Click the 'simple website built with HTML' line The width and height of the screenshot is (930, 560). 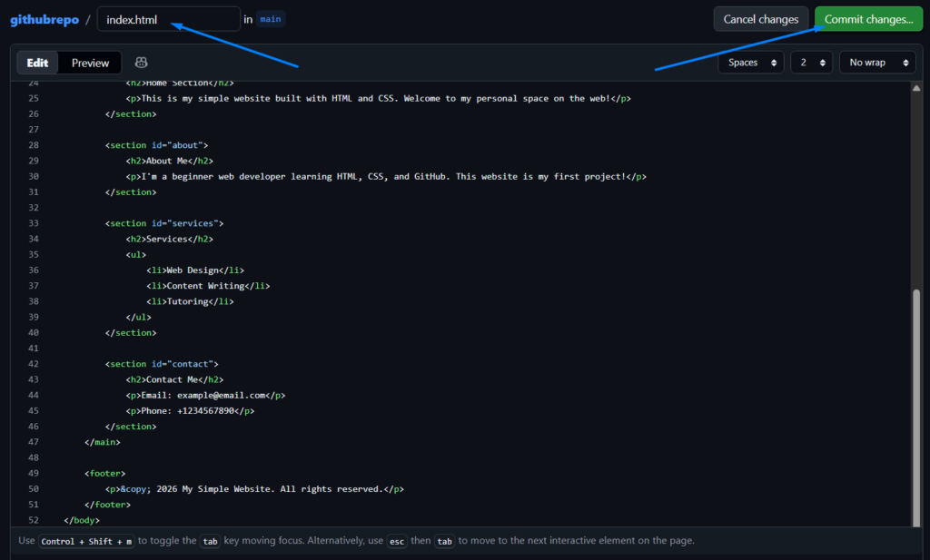tap(379, 98)
